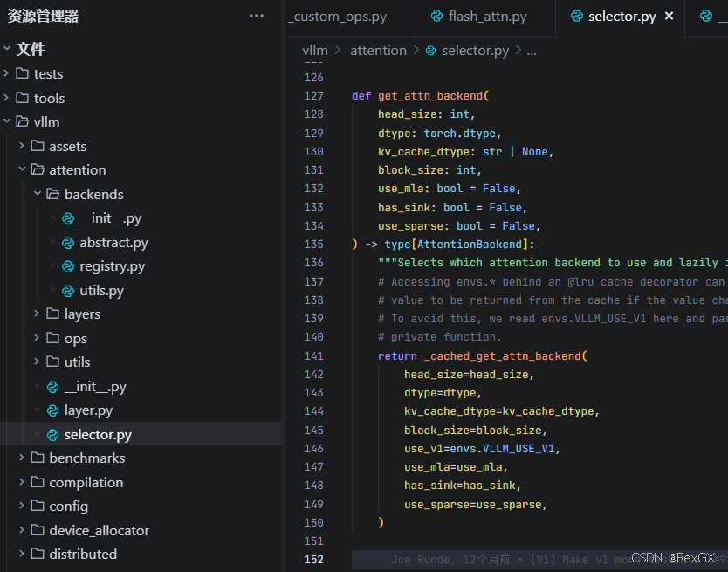Click VLLM_USE_V1 on line 146

519,448
